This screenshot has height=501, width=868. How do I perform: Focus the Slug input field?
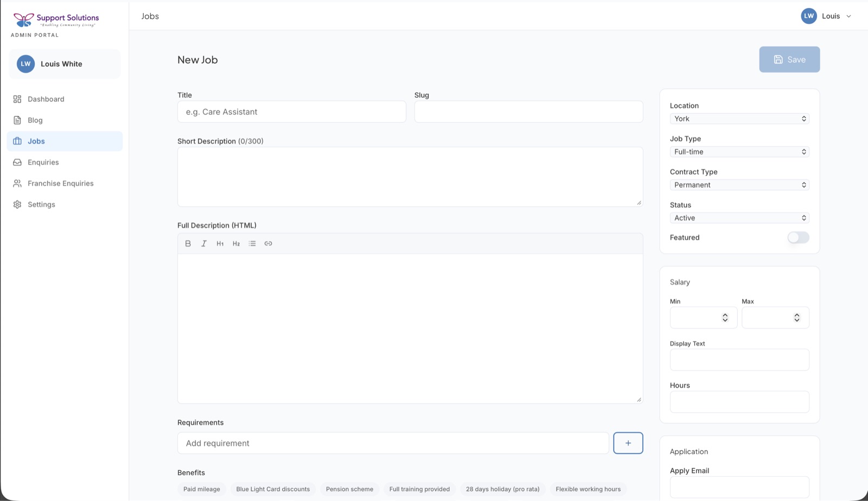coord(529,112)
